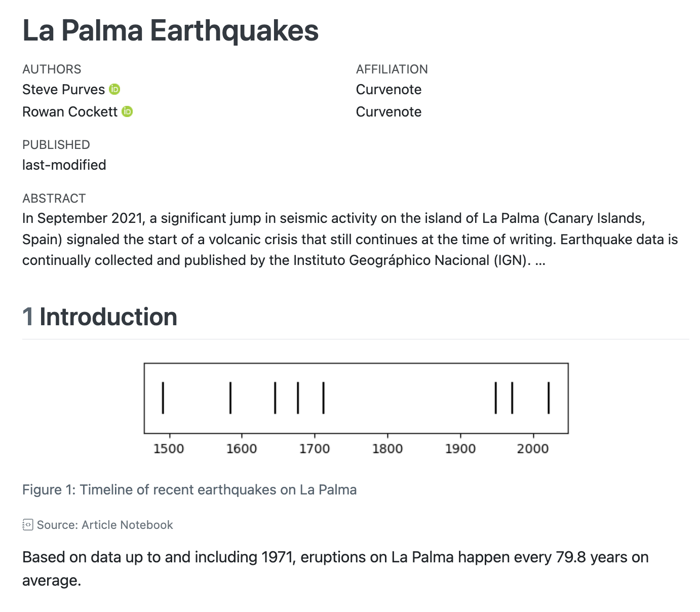Click the timeline marker just before 1600
Screen dimensions: 700x612
pos(230,398)
